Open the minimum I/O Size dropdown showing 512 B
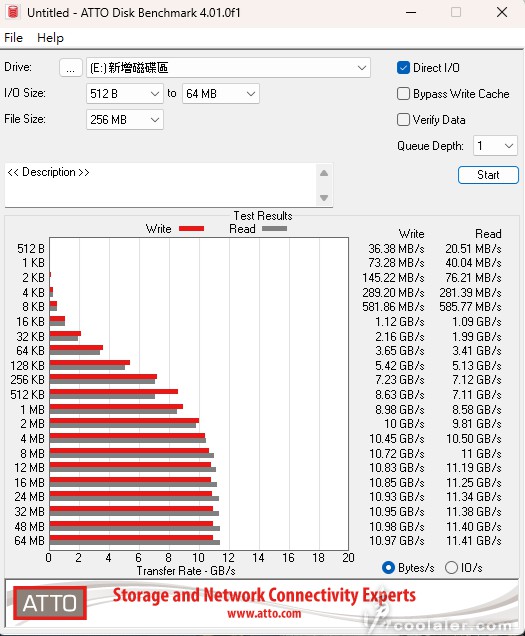This screenshot has height=636, width=525. pos(125,94)
